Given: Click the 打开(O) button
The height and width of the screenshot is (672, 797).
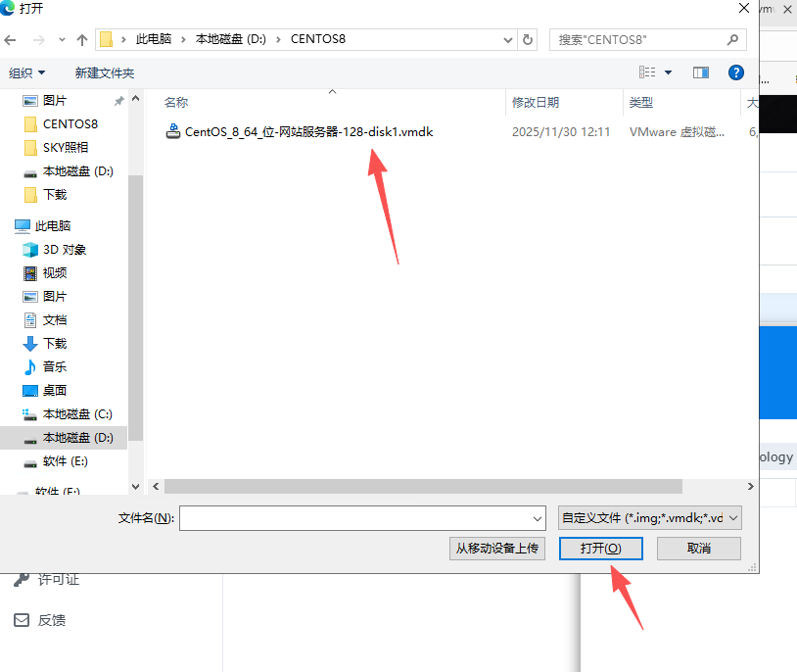Looking at the screenshot, I should pyautogui.click(x=600, y=549).
